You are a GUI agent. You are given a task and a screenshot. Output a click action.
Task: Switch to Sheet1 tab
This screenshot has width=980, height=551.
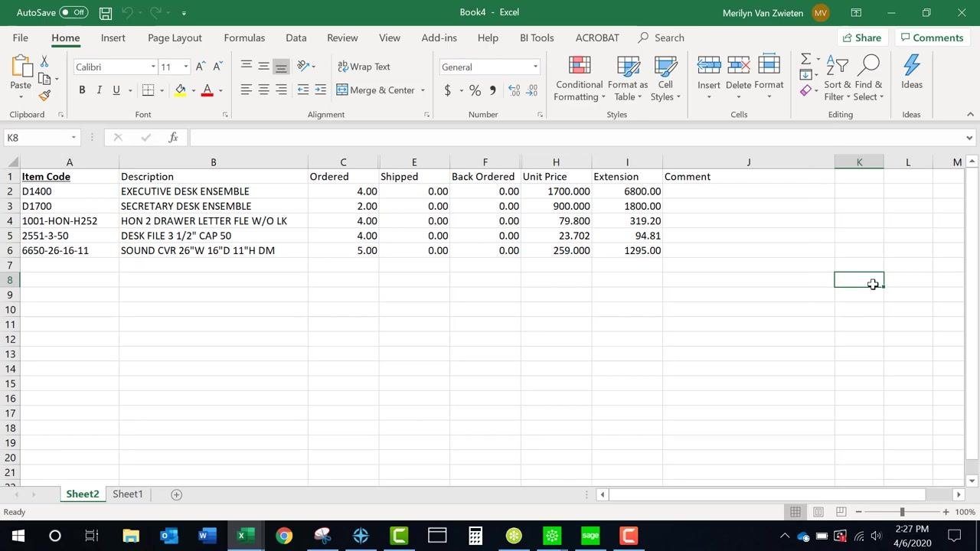click(x=128, y=494)
